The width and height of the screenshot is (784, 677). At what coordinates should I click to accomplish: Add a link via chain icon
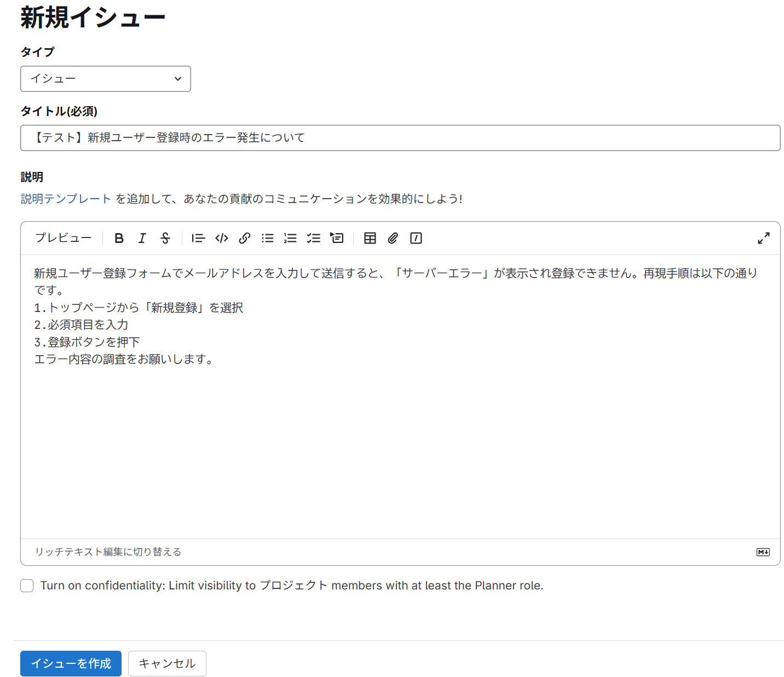pos(245,238)
